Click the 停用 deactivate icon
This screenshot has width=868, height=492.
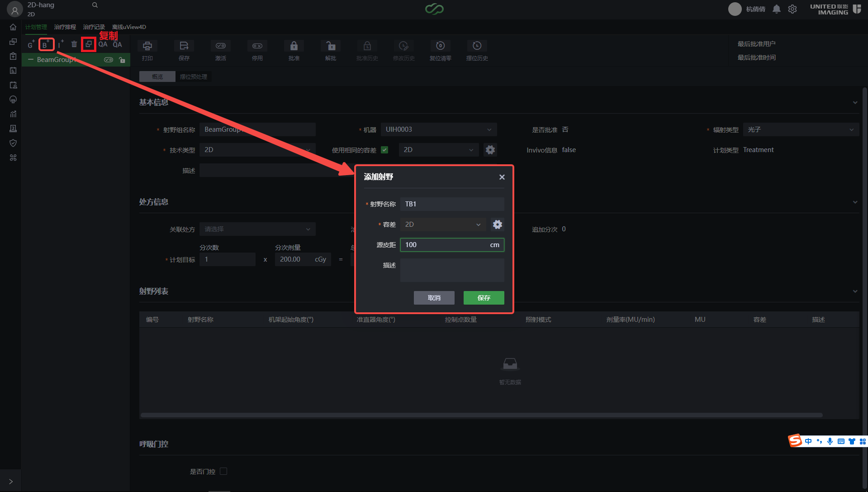257,46
